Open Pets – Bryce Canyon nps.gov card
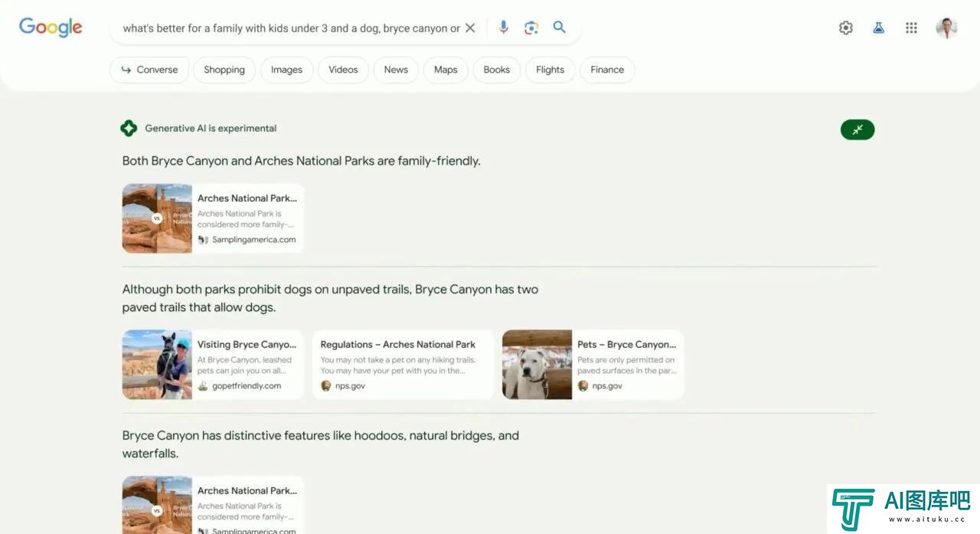The image size is (980, 534). 593,365
